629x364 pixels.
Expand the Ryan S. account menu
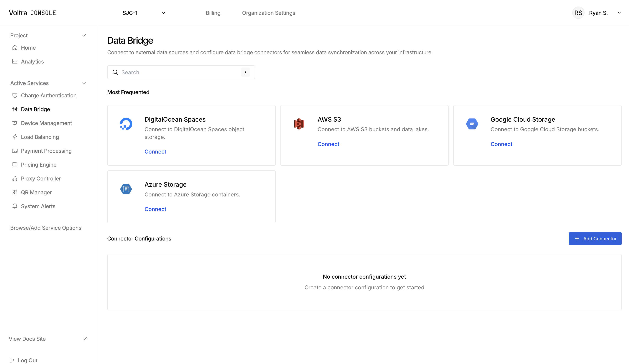point(620,13)
